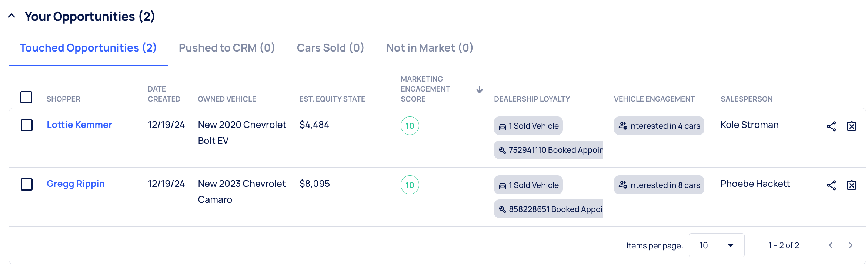868x271 pixels.
Task: Go to next page of results
Action: 851,245
